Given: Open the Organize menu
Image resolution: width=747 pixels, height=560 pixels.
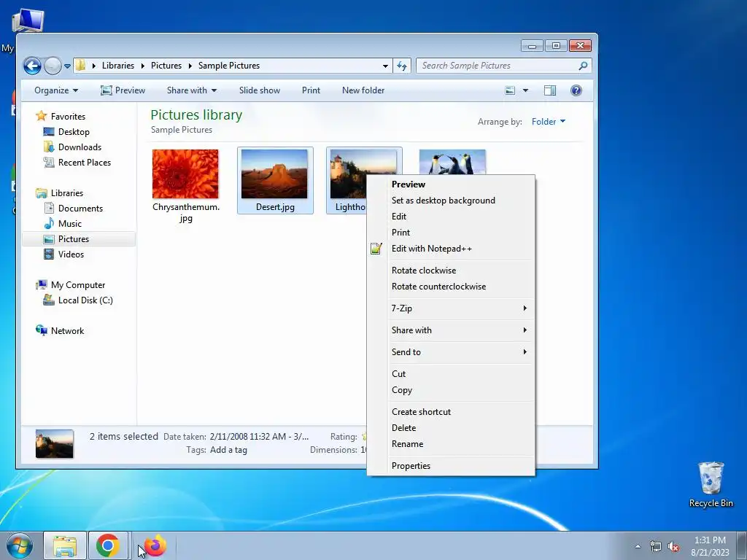Looking at the screenshot, I should pyautogui.click(x=55, y=90).
